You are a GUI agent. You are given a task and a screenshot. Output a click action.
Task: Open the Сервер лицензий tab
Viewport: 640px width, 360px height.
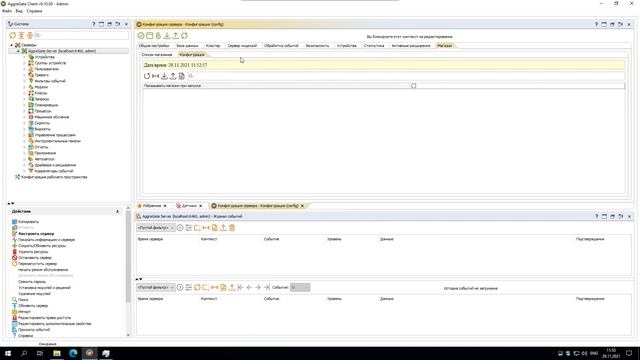click(x=242, y=46)
